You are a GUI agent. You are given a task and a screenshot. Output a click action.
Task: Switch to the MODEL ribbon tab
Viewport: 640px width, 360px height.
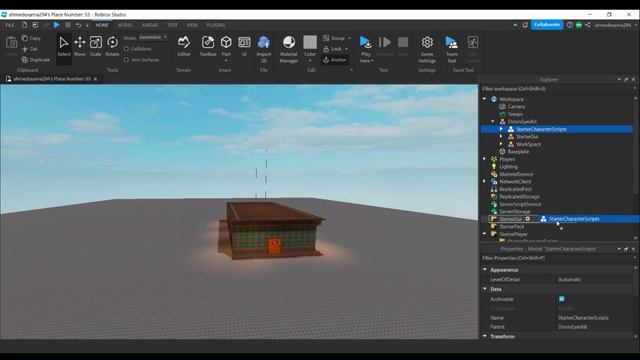(125, 25)
